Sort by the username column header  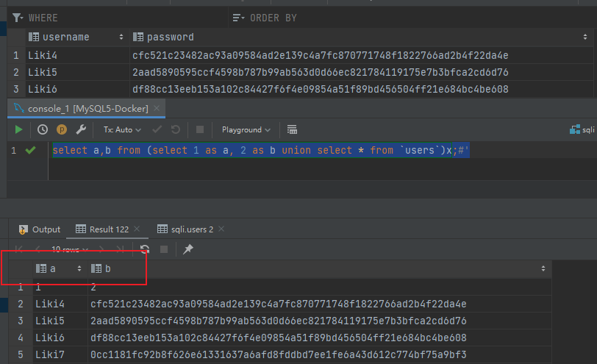coord(66,37)
